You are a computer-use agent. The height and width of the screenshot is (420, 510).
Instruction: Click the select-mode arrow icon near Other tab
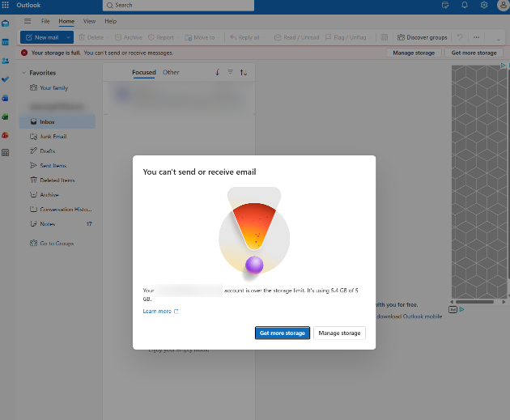point(217,72)
